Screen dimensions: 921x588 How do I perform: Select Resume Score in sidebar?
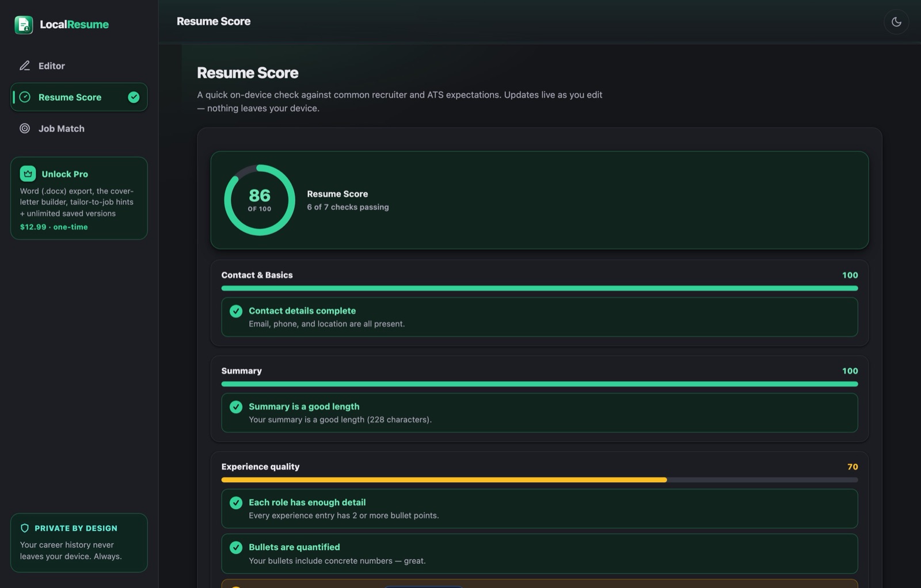click(79, 97)
